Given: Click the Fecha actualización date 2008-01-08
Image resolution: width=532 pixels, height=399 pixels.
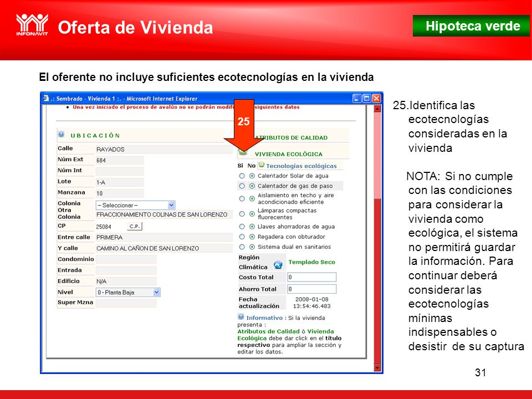Looking at the screenshot, I should [312, 299].
